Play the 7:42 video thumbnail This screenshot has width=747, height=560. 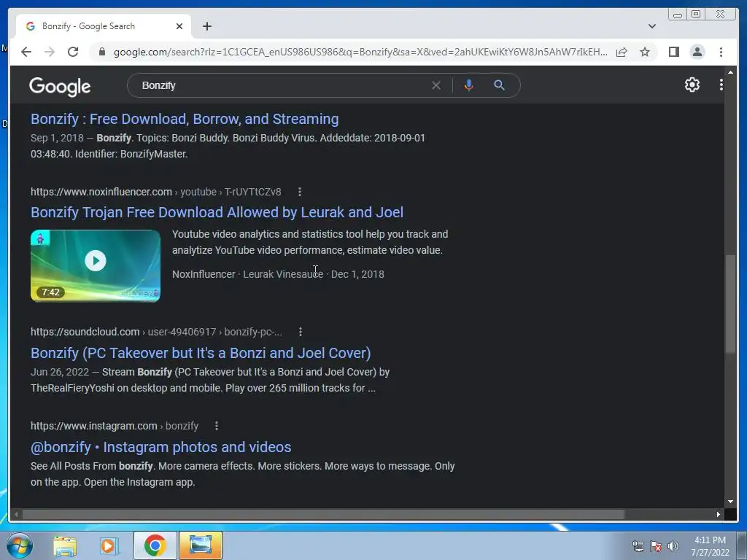96,265
